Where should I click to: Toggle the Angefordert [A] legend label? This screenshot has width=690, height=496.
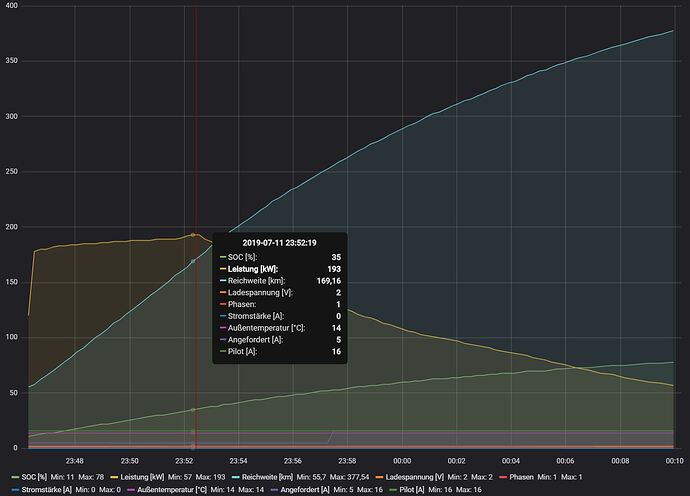[x=305, y=489]
